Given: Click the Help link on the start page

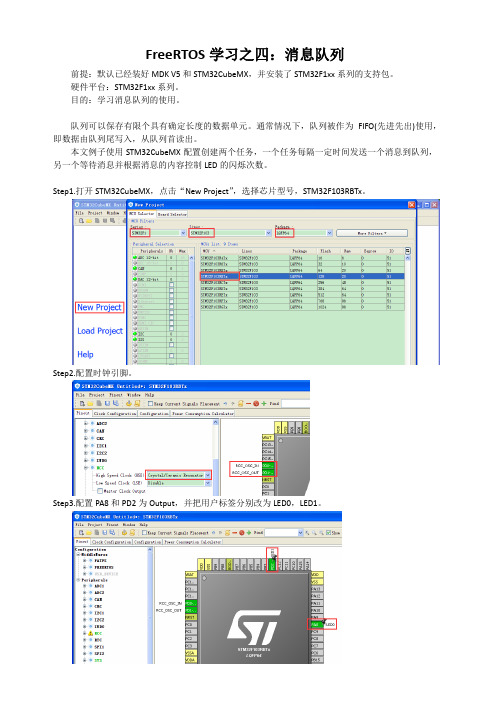Looking at the screenshot, I should 85,354.
